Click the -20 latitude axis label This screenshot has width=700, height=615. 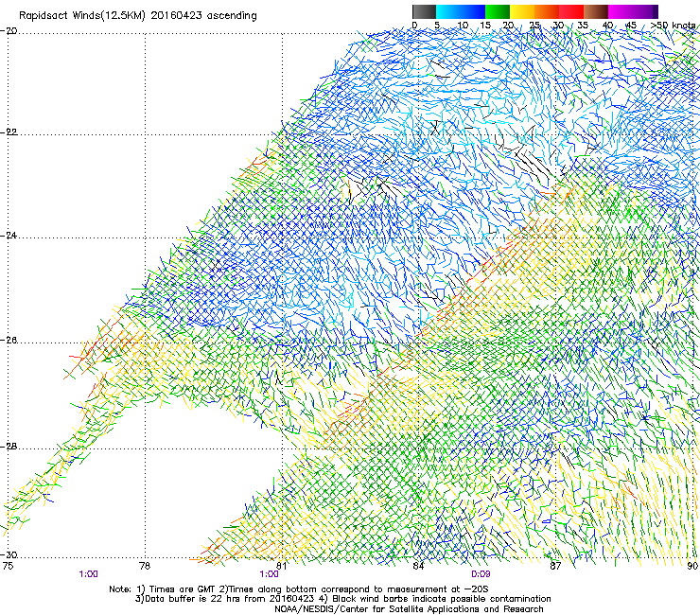pos(9,31)
